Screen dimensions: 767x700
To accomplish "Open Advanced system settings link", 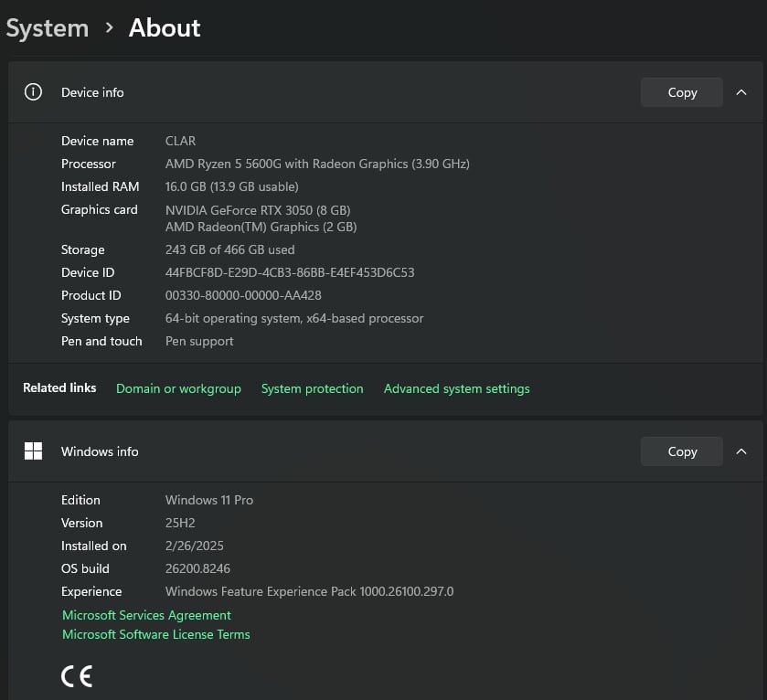I will 456,388.
